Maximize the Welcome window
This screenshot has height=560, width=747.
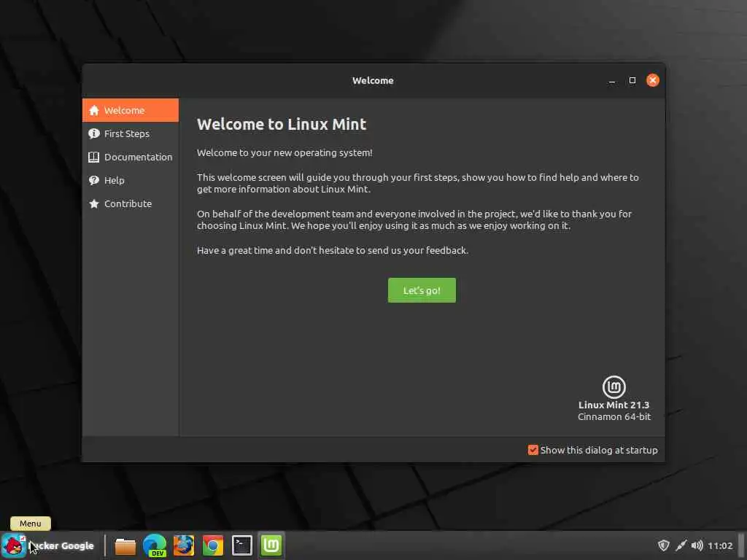[632, 80]
